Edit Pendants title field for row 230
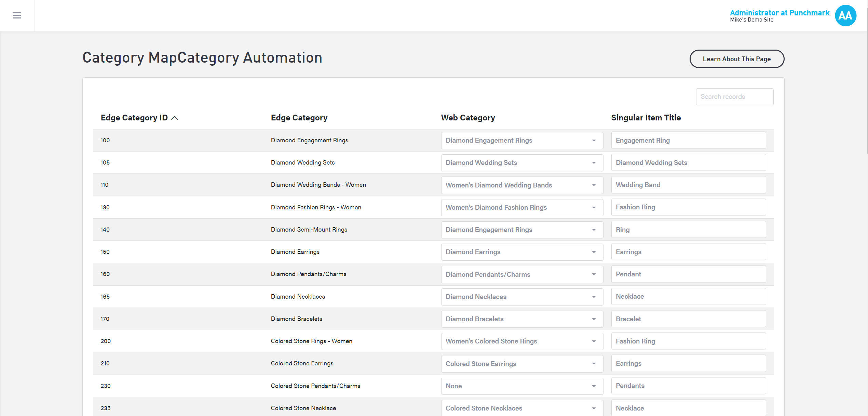 pos(688,386)
